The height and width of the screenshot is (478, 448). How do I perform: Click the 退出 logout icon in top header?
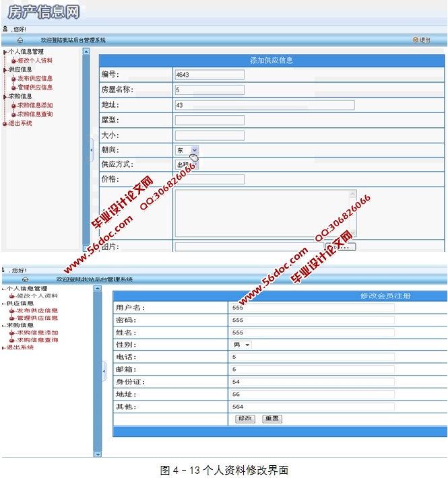(416, 40)
